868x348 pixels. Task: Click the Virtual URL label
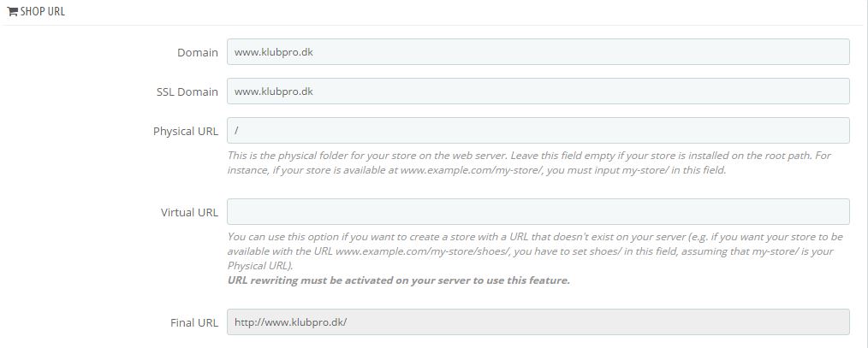[189, 212]
